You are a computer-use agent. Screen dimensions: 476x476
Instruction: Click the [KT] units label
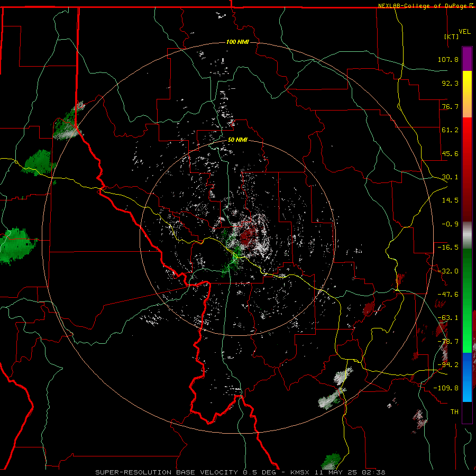[x=452, y=36]
